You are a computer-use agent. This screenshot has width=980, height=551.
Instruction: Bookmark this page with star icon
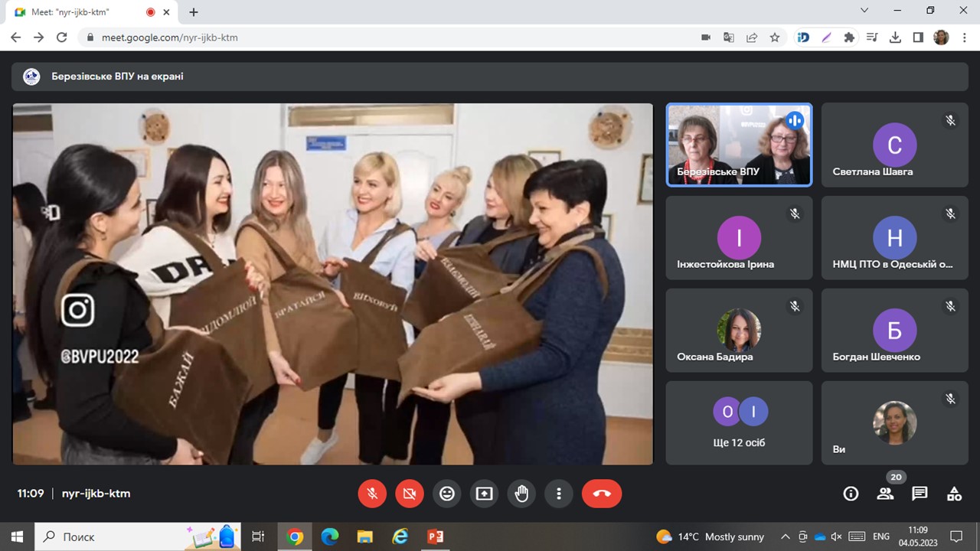(775, 37)
